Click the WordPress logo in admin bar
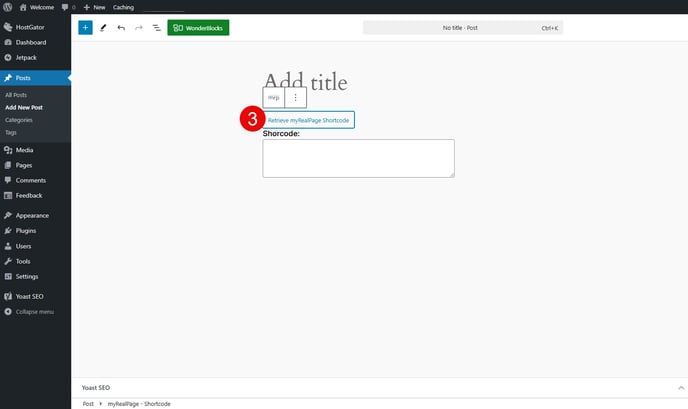This screenshot has width=688, height=409. click(7, 7)
